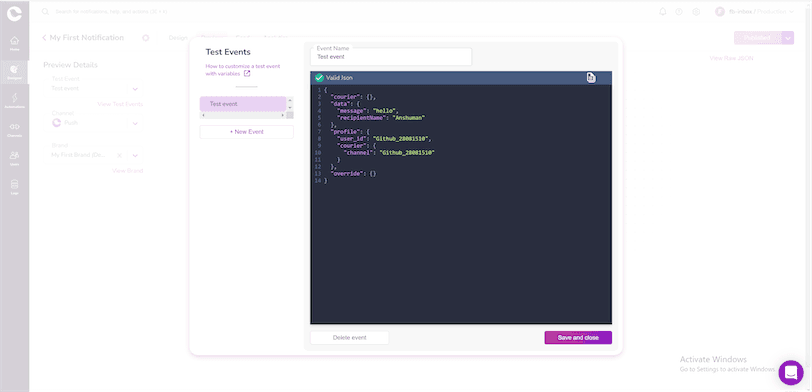Open the Logs sidebar icon
The height and width of the screenshot is (392, 812).
tap(14, 187)
